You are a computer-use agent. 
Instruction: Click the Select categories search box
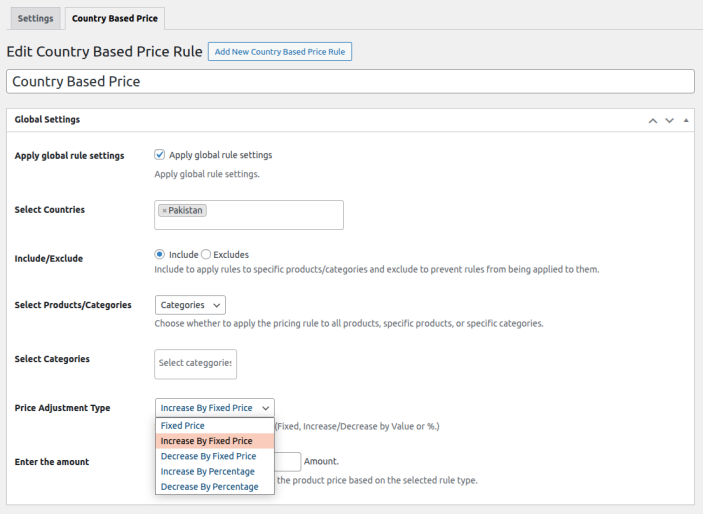(195, 364)
